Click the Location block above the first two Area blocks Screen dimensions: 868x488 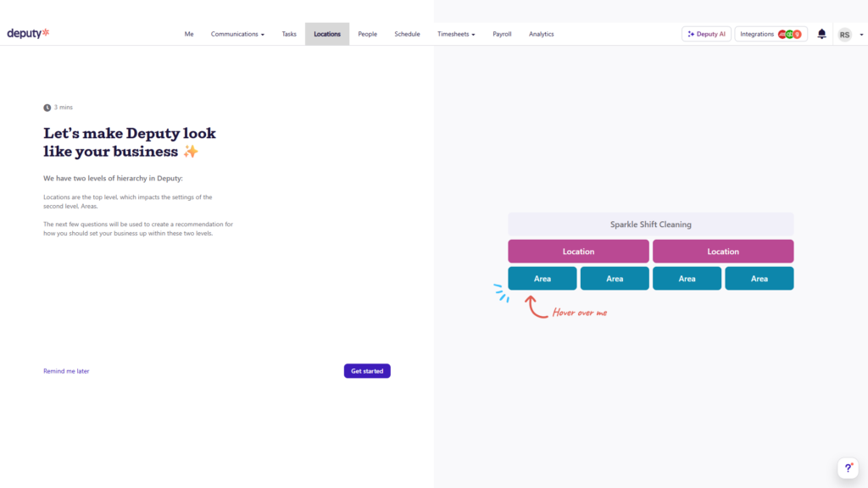(x=578, y=251)
